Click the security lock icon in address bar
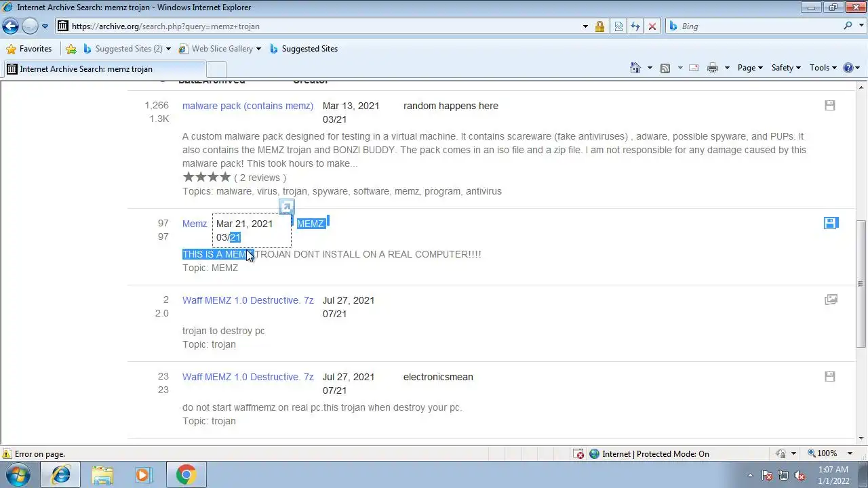 pyautogui.click(x=600, y=26)
